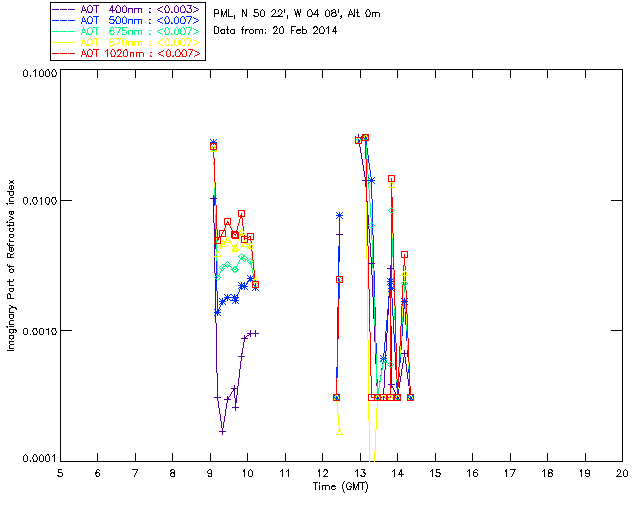Click the x-axis tick label 13
640x512 pixels.
click(x=360, y=473)
